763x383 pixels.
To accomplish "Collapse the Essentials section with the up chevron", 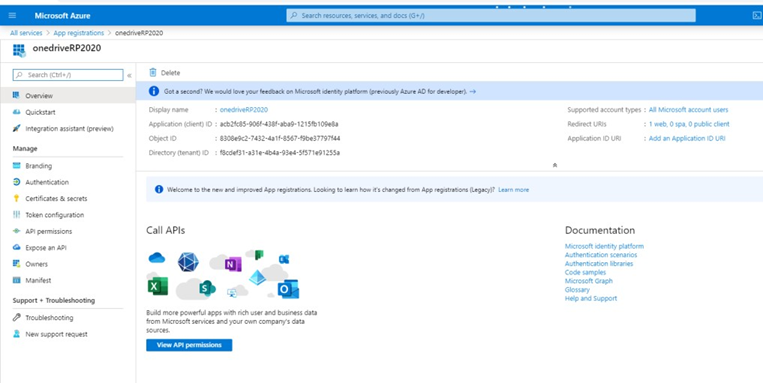I will tap(555, 165).
